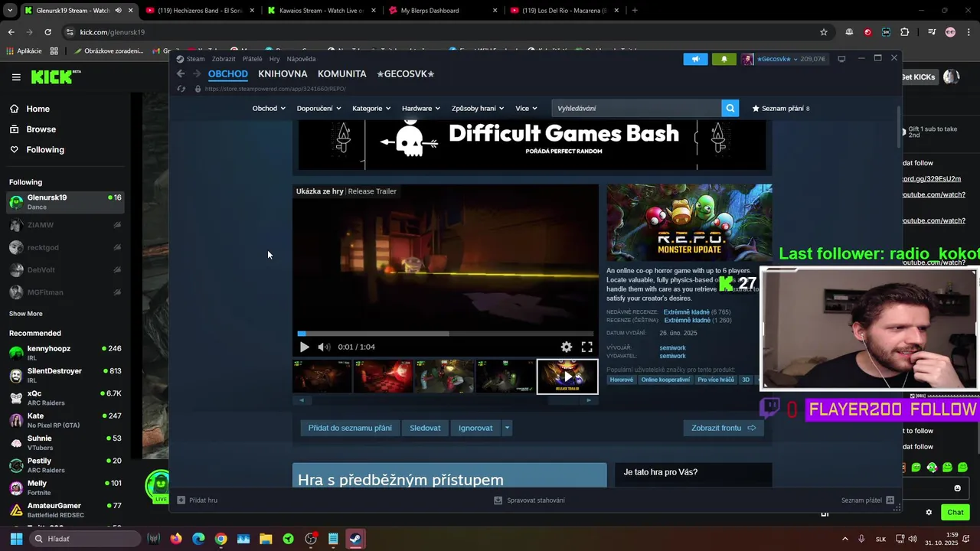The height and width of the screenshot is (551, 980).
Task: Open Nápověda help menu
Action: pyautogui.click(x=301, y=59)
